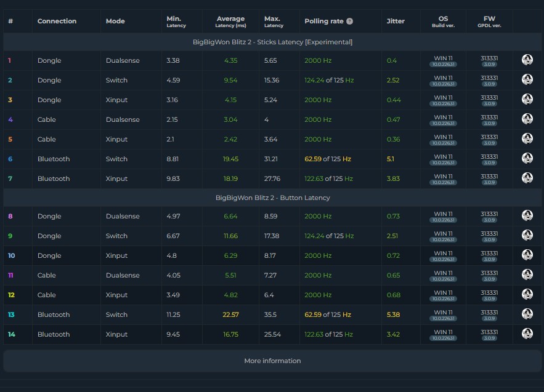This screenshot has width=544, height=392.
Task: Click jitter value 0.36
Action: point(393,139)
